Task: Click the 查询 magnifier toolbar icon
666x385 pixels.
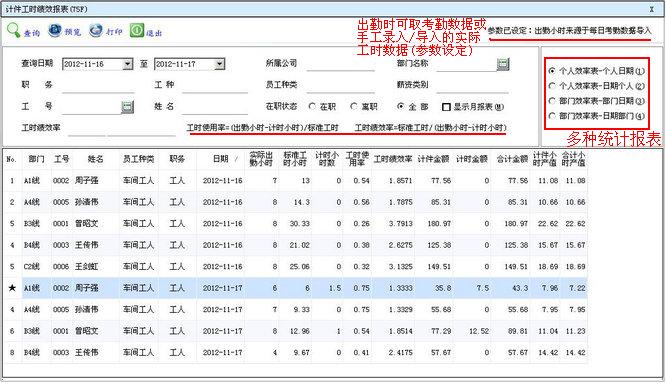Action: pos(14,31)
